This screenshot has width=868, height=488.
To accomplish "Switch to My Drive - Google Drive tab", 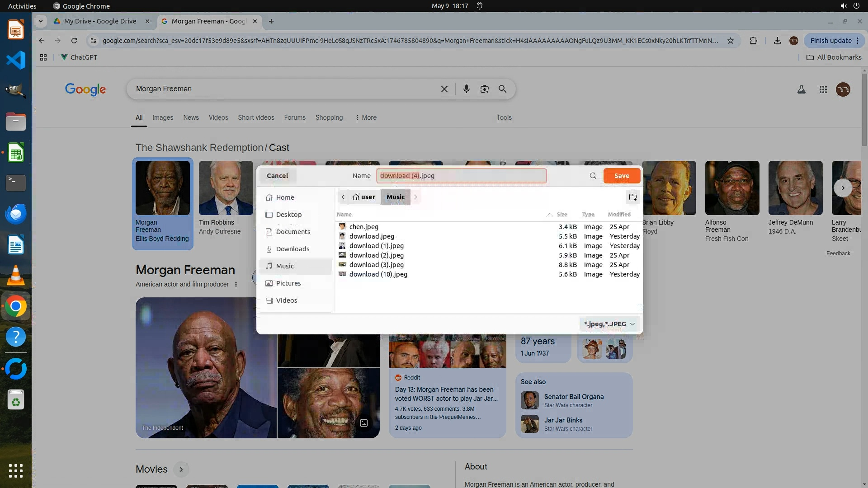I will pos(100,21).
